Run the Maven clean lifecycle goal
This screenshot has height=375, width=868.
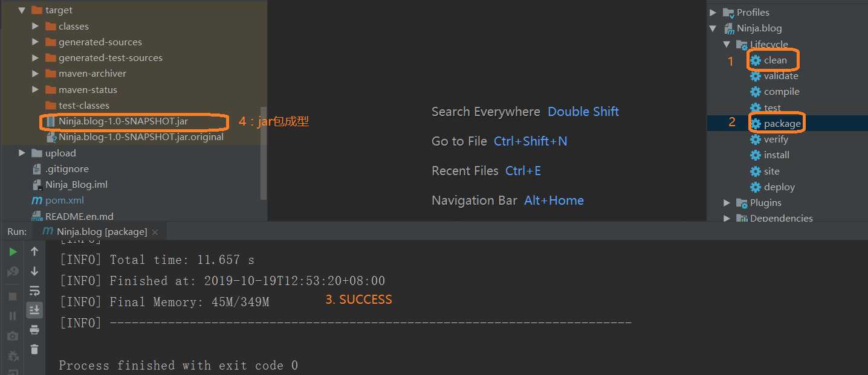(775, 60)
